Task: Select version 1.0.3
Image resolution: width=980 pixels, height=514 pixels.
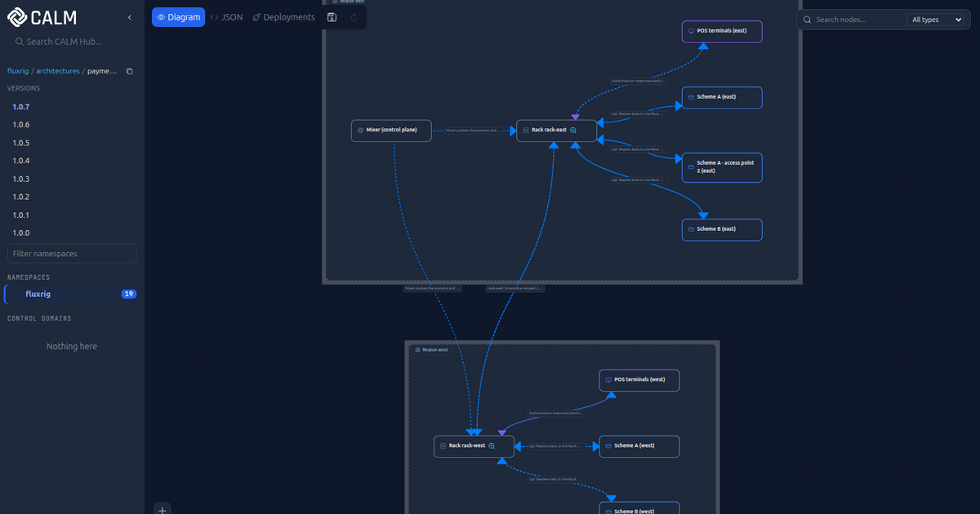Action: point(21,179)
